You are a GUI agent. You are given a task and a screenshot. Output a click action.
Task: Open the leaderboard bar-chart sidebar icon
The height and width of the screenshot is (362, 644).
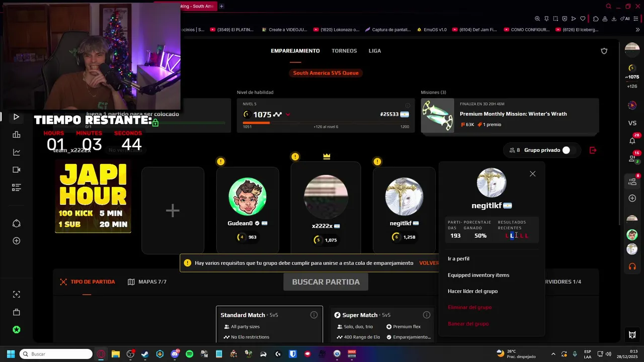coord(16,134)
